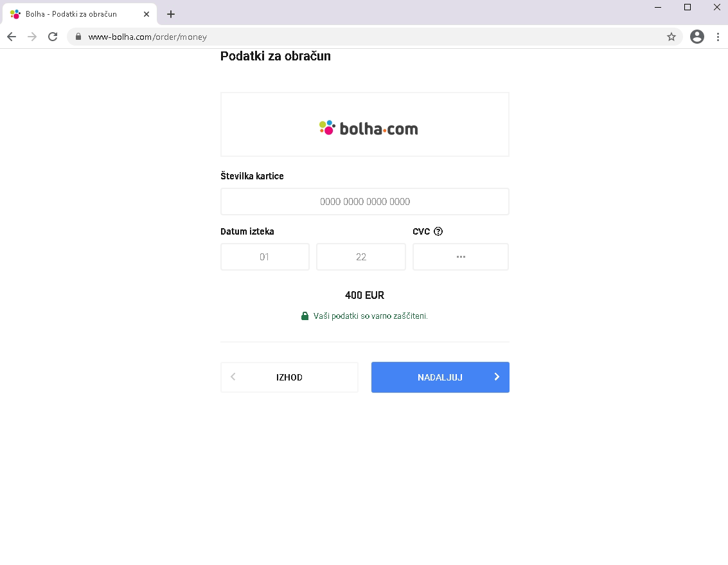Maximize the browser window

coord(688,7)
